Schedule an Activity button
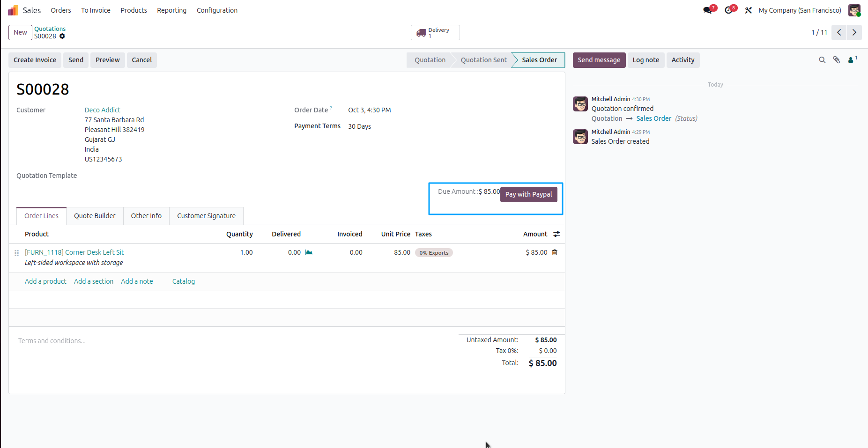The height and width of the screenshot is (448, 868). 683,60
